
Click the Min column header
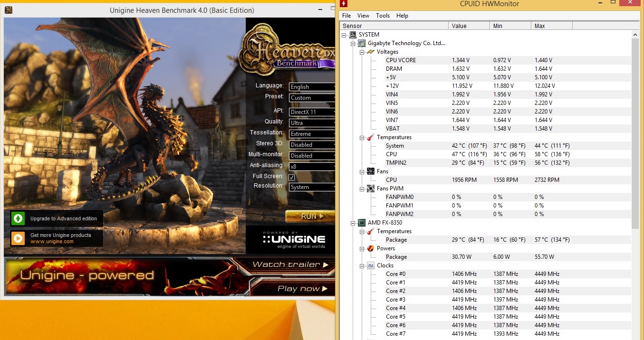tap(510, 26)
